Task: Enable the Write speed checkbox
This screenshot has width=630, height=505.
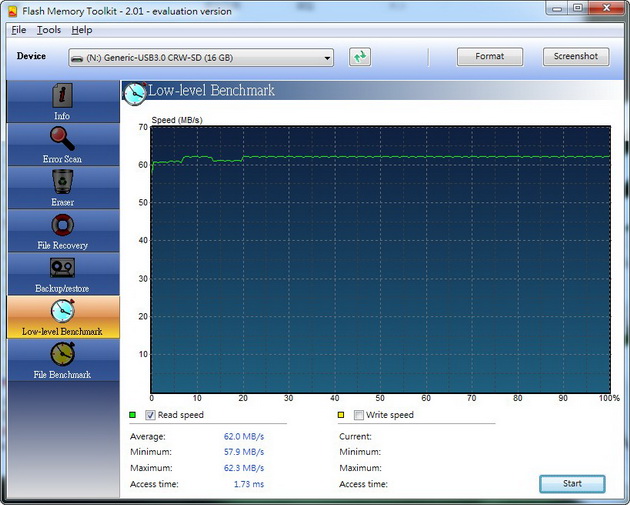Action: tap(358, 415)
